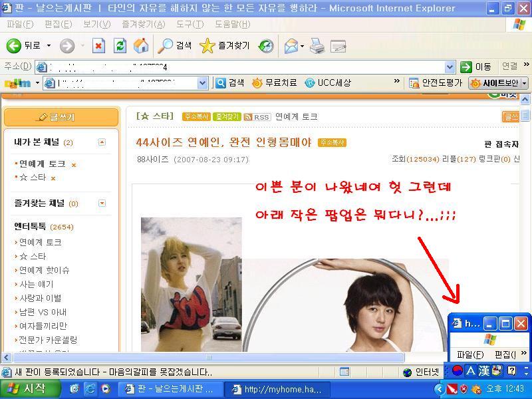Click the 주소복사 button beside the post title

(x=332, y=142)
